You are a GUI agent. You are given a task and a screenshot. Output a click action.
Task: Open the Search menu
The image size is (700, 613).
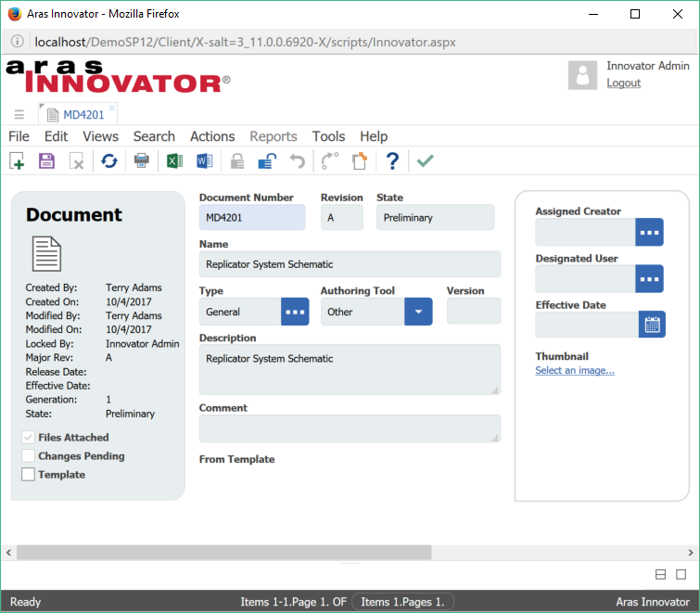pyautogui.click(x=154, y=136)
